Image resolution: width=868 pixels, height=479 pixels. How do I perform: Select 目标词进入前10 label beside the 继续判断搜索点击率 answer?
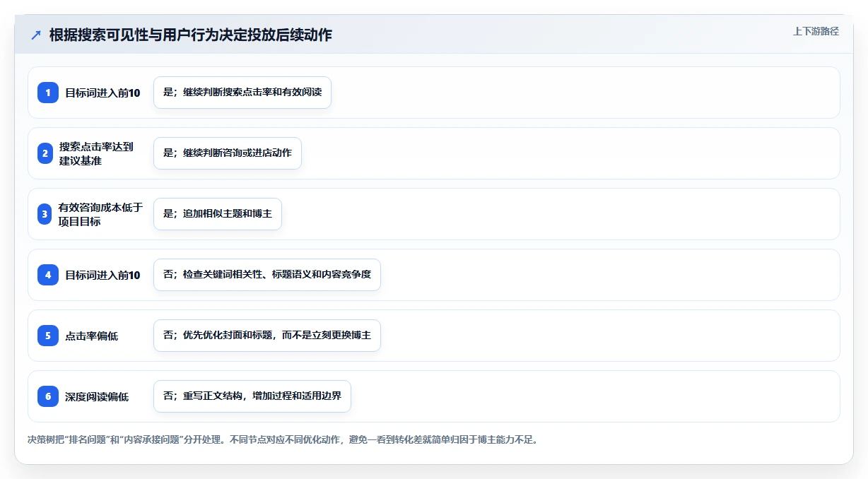tap(102, 93)
